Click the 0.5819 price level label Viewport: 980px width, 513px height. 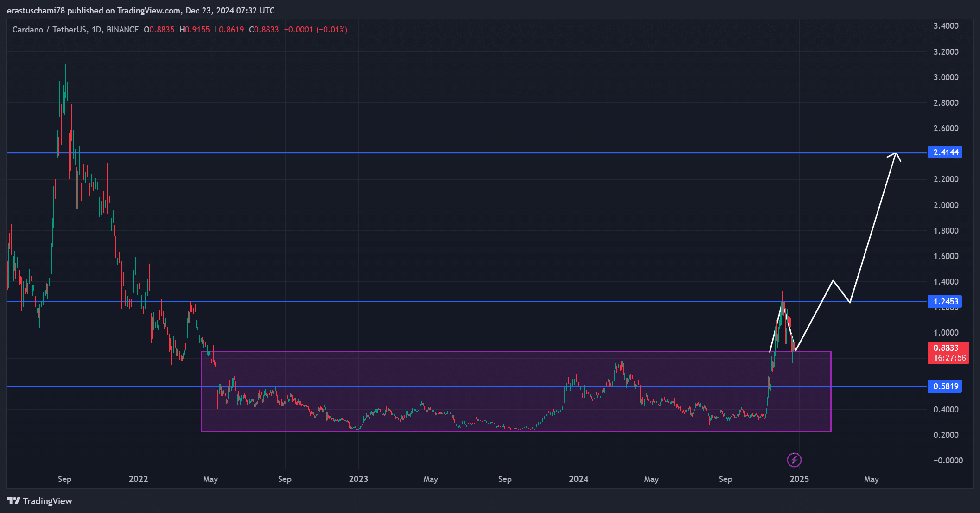pos(945,386)
